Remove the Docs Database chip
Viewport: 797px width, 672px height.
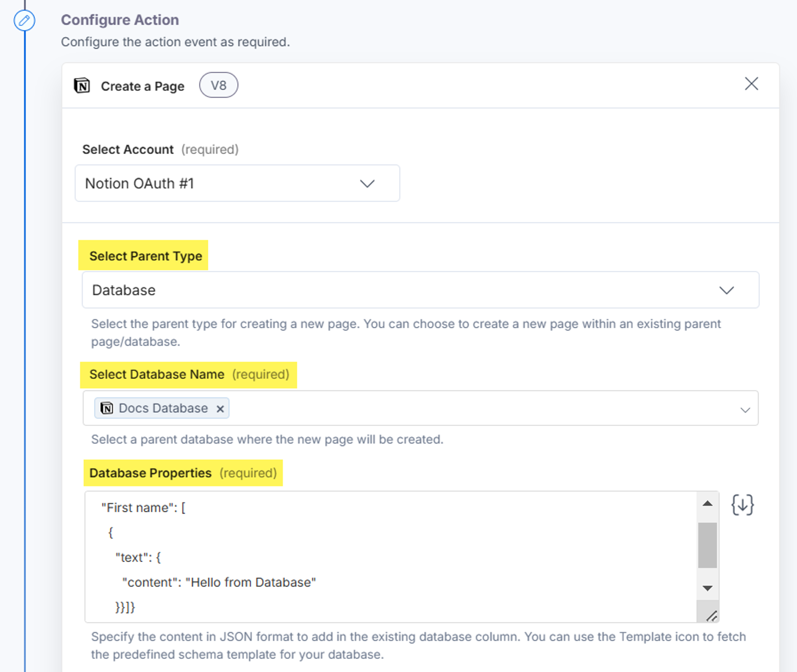tap(220, 409)
